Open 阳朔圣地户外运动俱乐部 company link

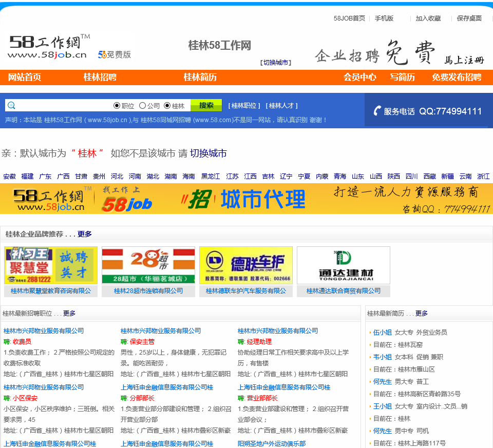tap(272, 443)
